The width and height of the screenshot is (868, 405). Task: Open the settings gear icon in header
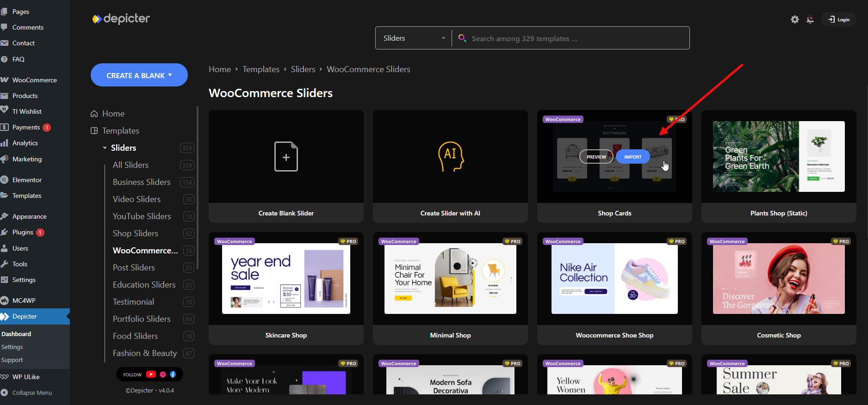coord(794,19)
